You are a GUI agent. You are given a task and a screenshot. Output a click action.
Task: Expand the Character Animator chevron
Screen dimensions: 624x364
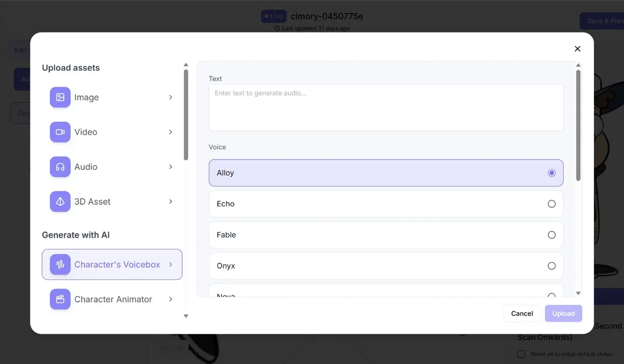point(171,300)
